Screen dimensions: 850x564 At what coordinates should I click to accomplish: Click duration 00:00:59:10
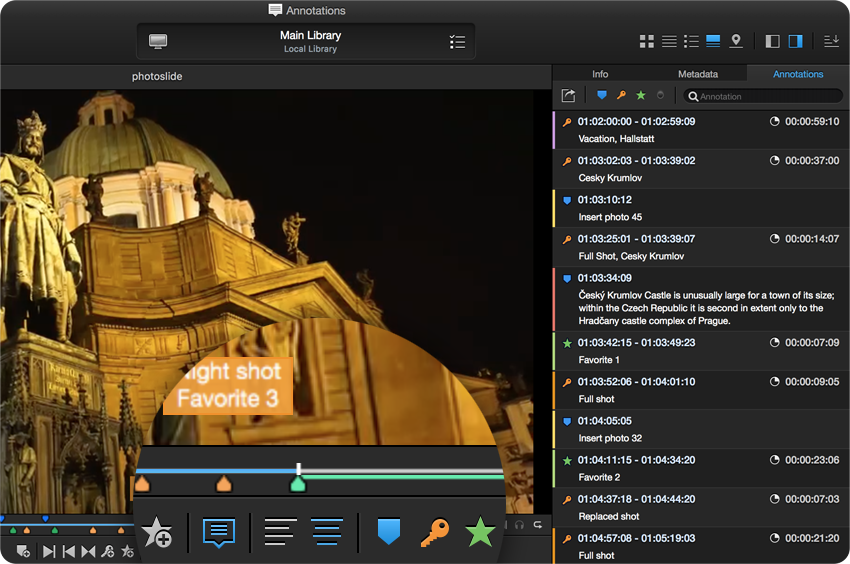tap(812, 121)
